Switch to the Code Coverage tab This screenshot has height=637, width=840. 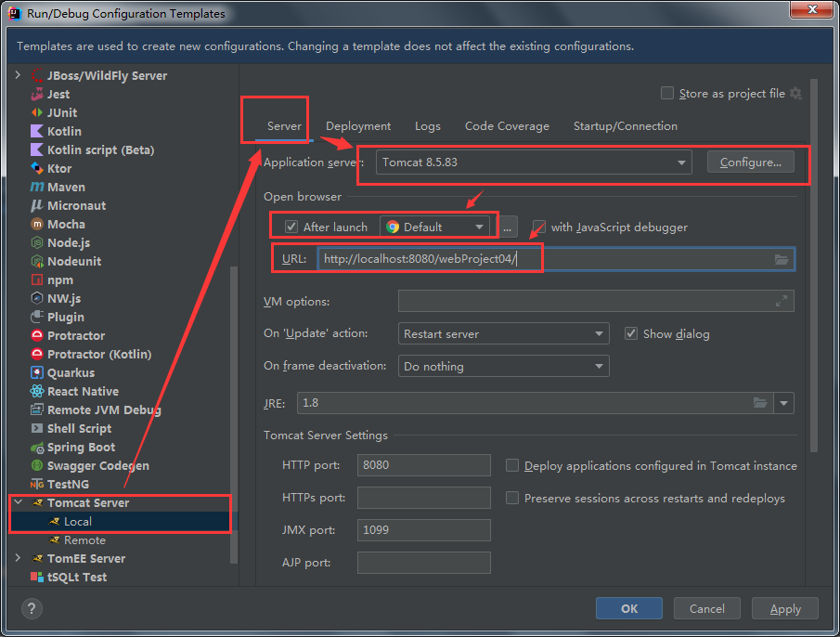point(507,126)
